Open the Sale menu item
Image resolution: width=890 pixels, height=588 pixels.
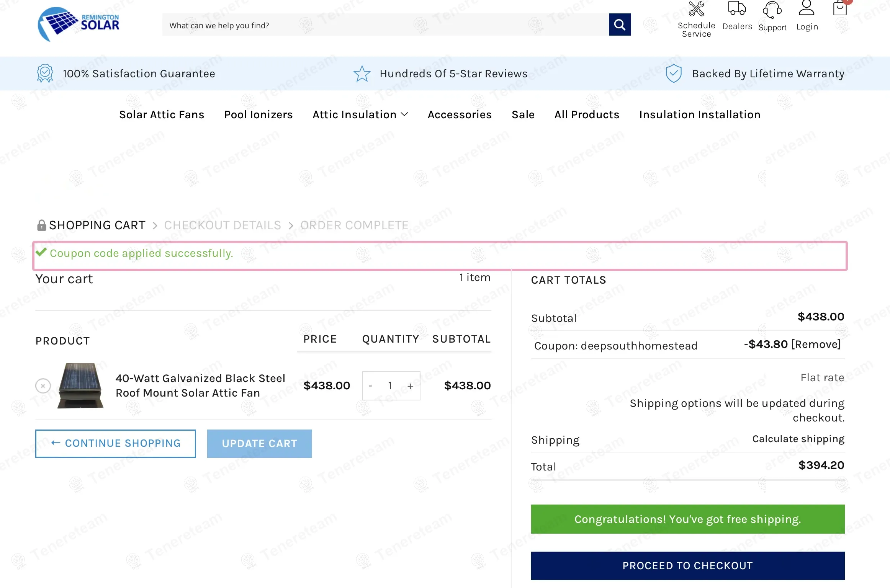click(523, 114)
